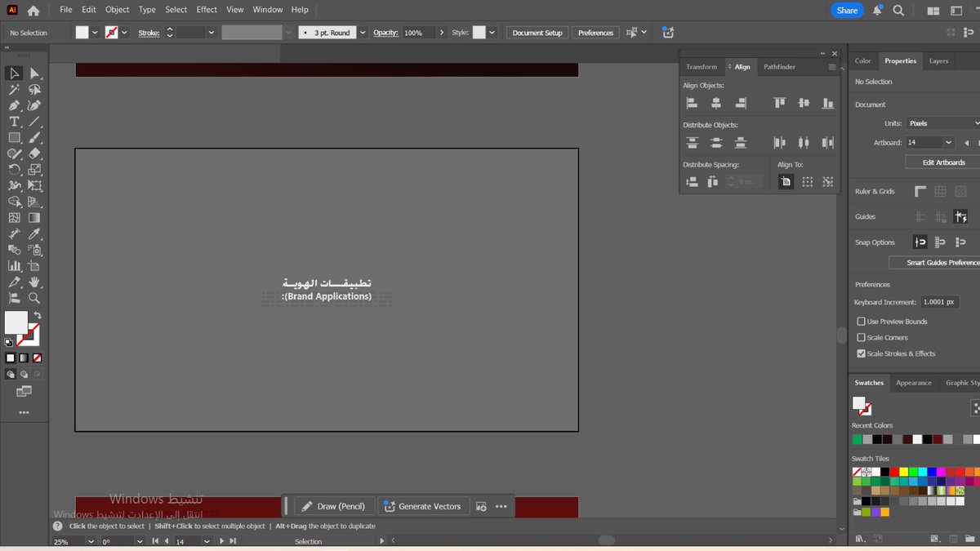
Task: Select the Artboard tool
Action: click(34, 266)
